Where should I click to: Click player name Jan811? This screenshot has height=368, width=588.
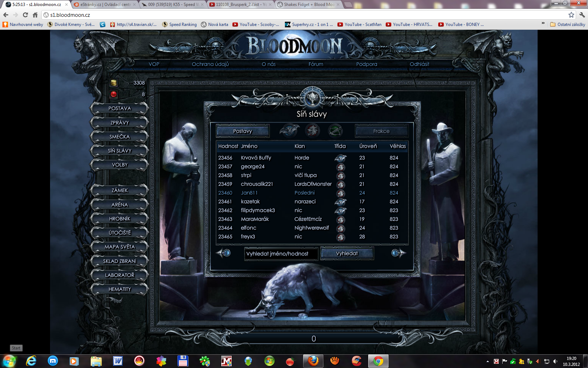pyautogui.click(x=249, y=193)
